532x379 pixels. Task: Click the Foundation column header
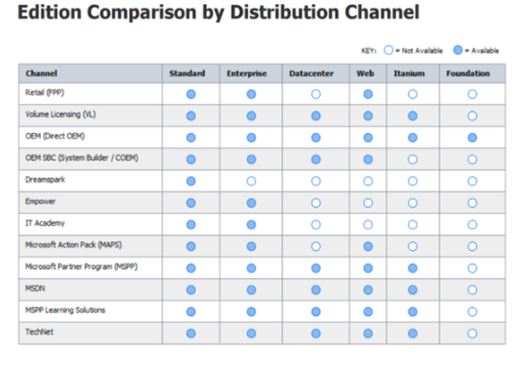pos(468,73)
